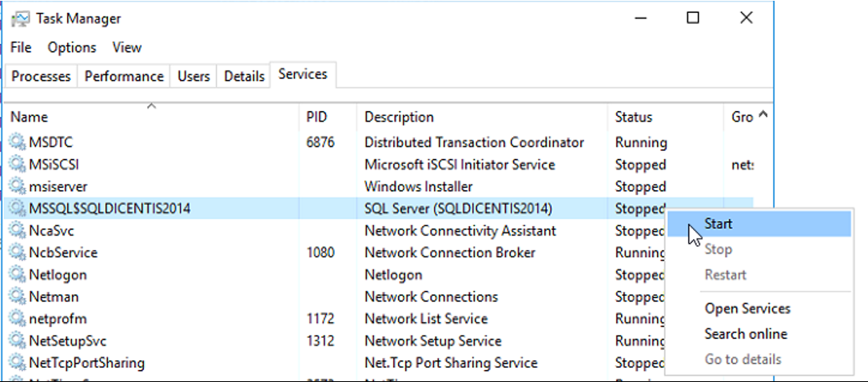
Task: Select the NcbService gear icon
Action: click(17, 253)
